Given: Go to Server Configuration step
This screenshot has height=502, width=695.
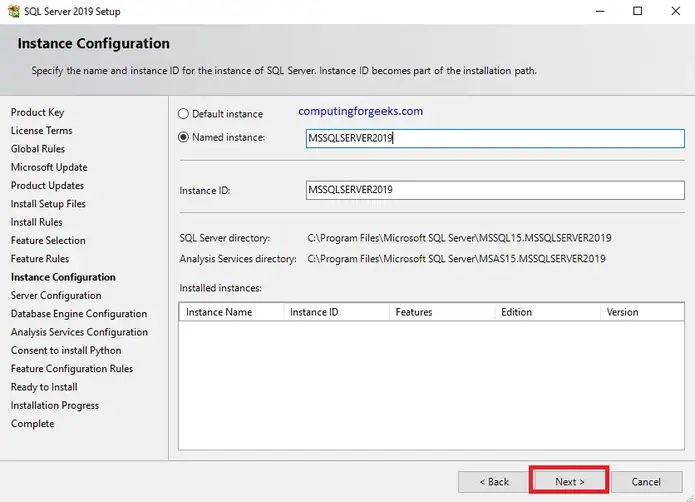Looking at the screenshot, I should click(56, 295).
